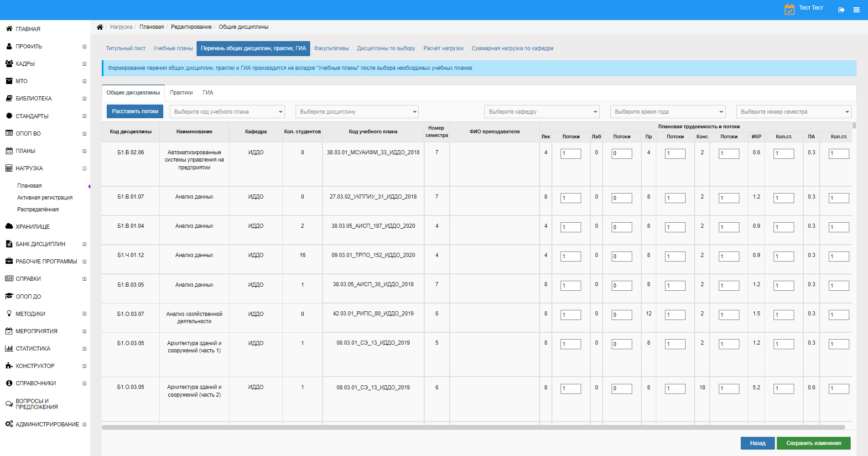This screenshot has width=868, height=456.
Task: Open the Редактирование breadcrumb link
Action: click(x=191, y=27)
